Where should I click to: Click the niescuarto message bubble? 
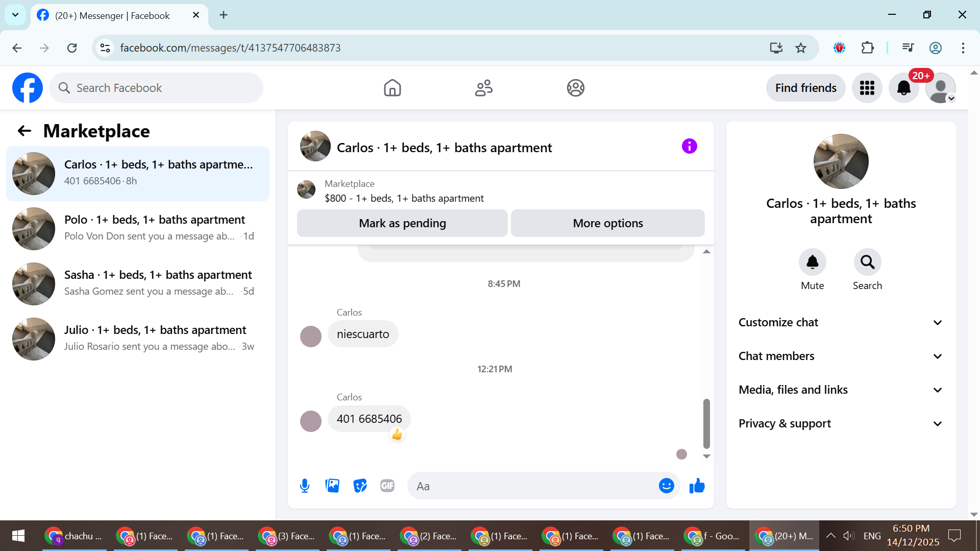click(363, 334)
